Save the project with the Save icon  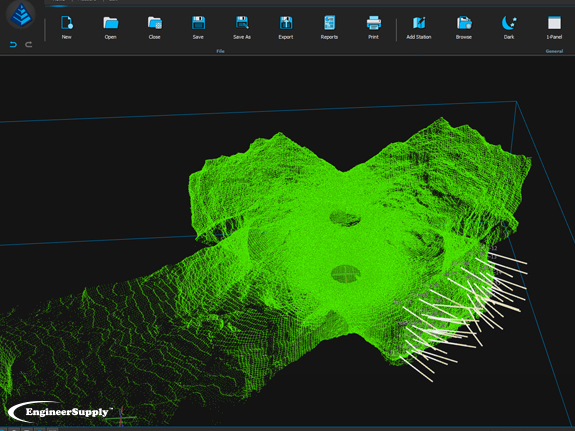coord(198,27)
